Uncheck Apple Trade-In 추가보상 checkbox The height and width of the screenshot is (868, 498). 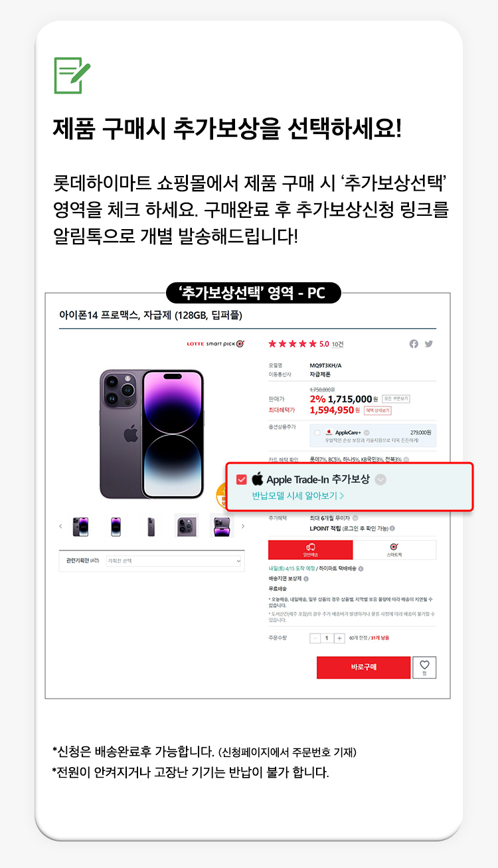[x=242, y=479]
